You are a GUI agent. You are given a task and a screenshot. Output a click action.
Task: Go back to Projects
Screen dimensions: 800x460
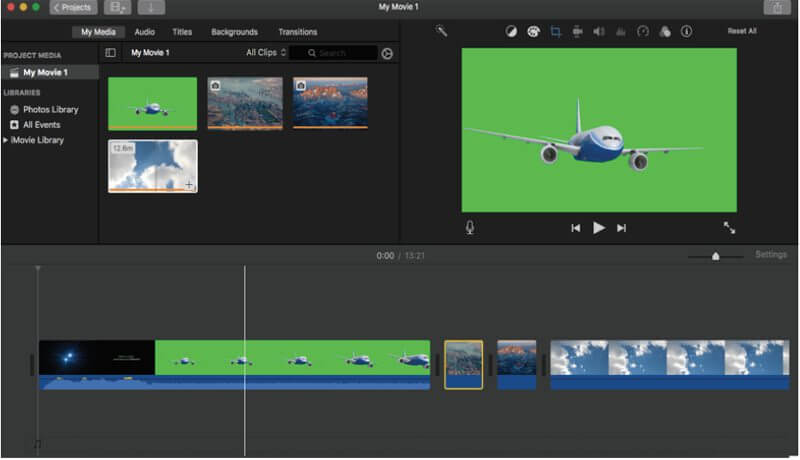(73, 8)
